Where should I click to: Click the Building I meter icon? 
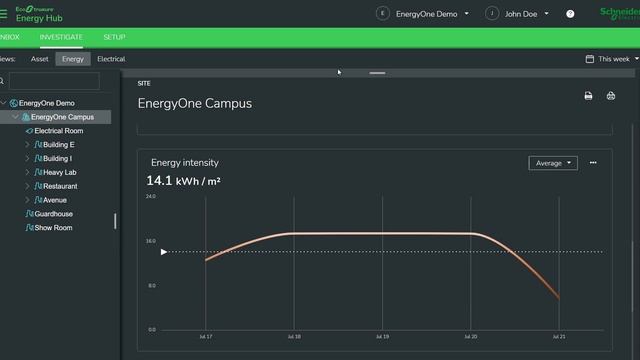[38, 158]
